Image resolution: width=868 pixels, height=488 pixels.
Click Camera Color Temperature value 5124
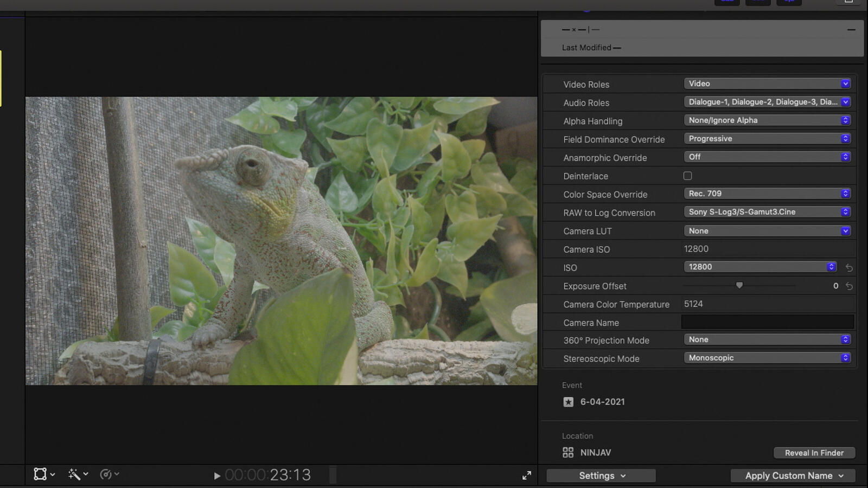pos(693,304)
